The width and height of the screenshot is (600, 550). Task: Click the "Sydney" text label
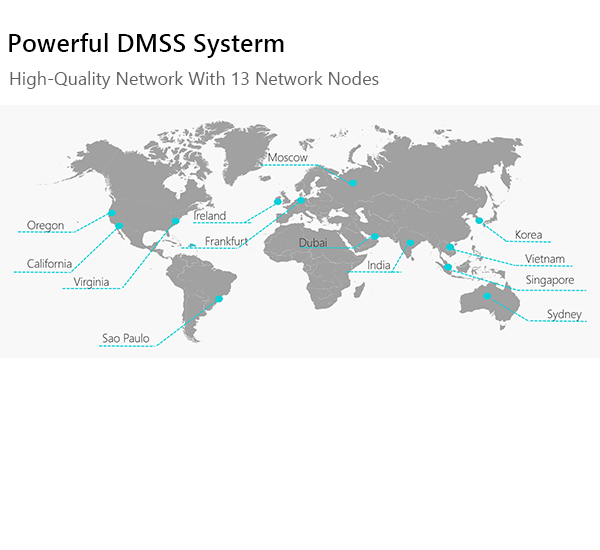[564, 315]
